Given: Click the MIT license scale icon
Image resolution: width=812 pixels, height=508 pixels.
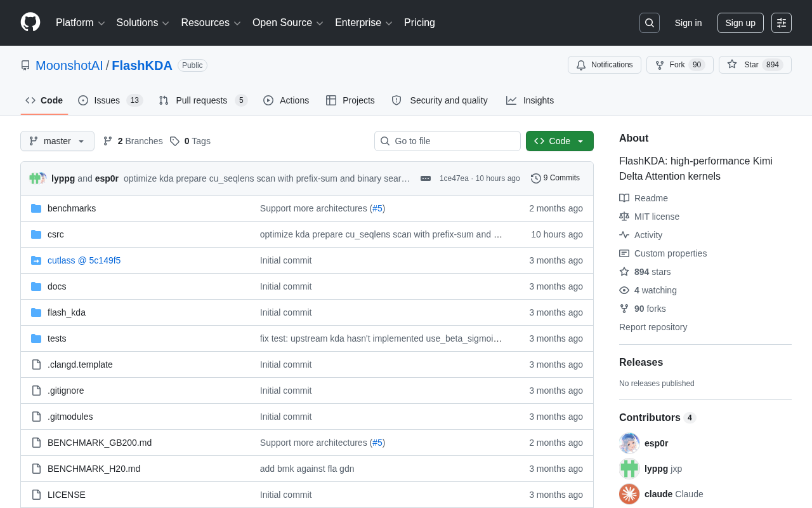Looking at the screenshot, I should pyautogui.click(x=624, y=217).
